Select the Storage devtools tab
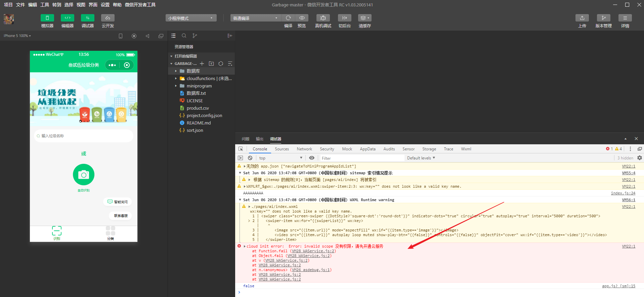 [x=429, y=149]
